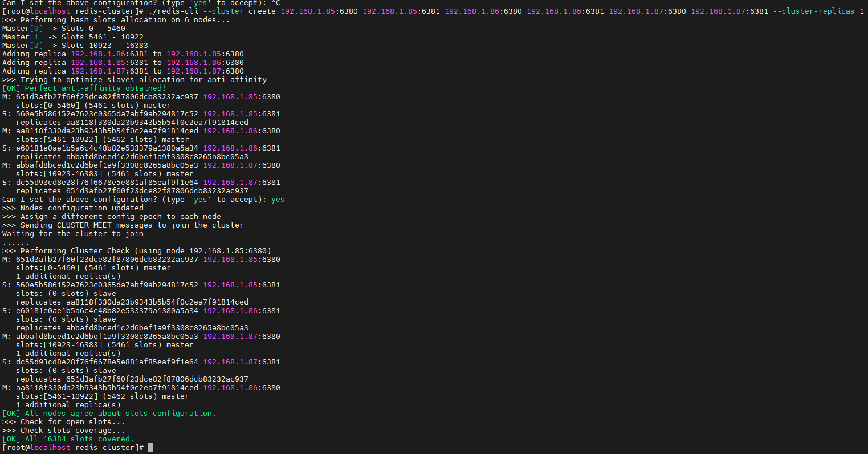The width and height of the screenshot is (868, 454).
Task: Click the cursor at the final shell prompt
Action: pos(150,448)
